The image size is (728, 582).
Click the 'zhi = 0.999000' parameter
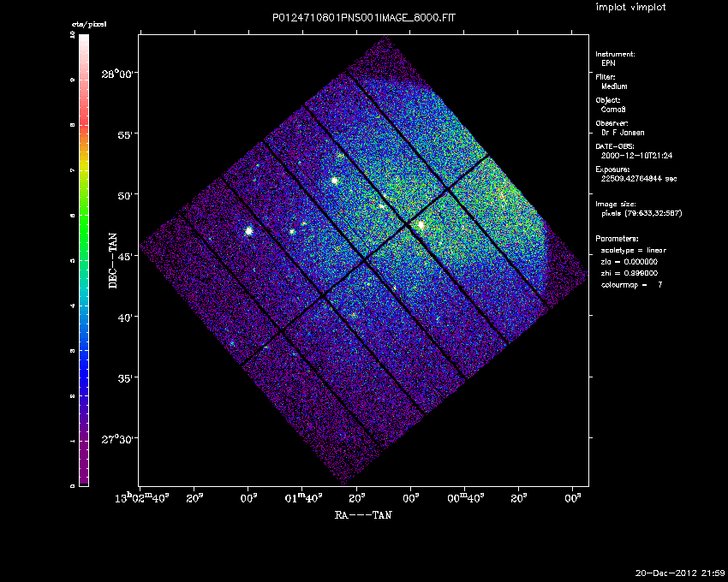(x=630, y=273)
